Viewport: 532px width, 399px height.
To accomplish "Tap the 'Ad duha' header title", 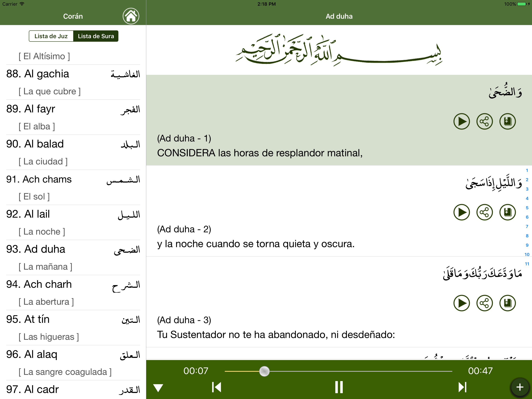I will tap(339, 16).
